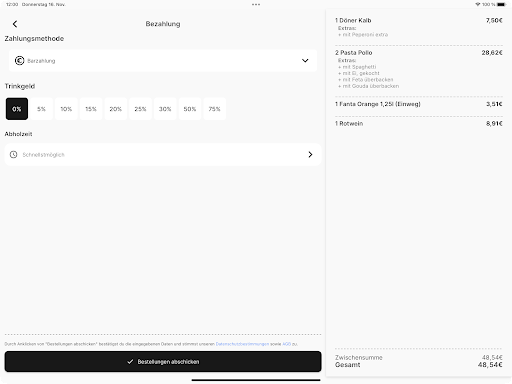The width and height of the screenshot is (512, 384).
Task: Click the Zahlungsmethode heading
Action: tap(34, 39)
